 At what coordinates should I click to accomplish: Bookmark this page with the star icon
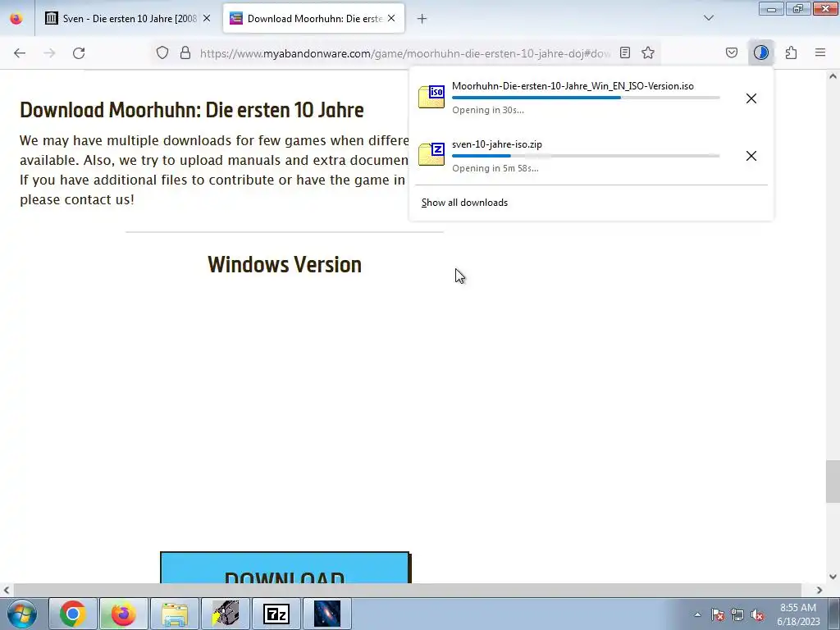648,52
